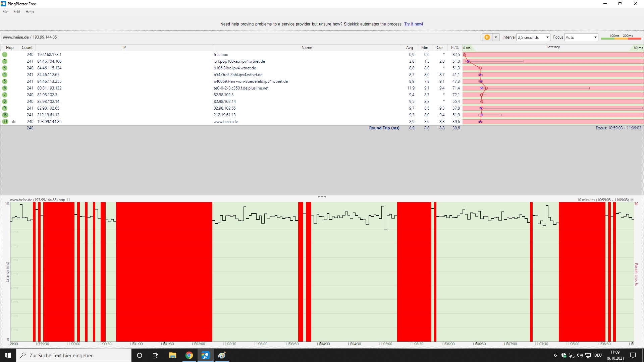Click the hop 11 timeline graph bar icon

[x=14, y=122]
